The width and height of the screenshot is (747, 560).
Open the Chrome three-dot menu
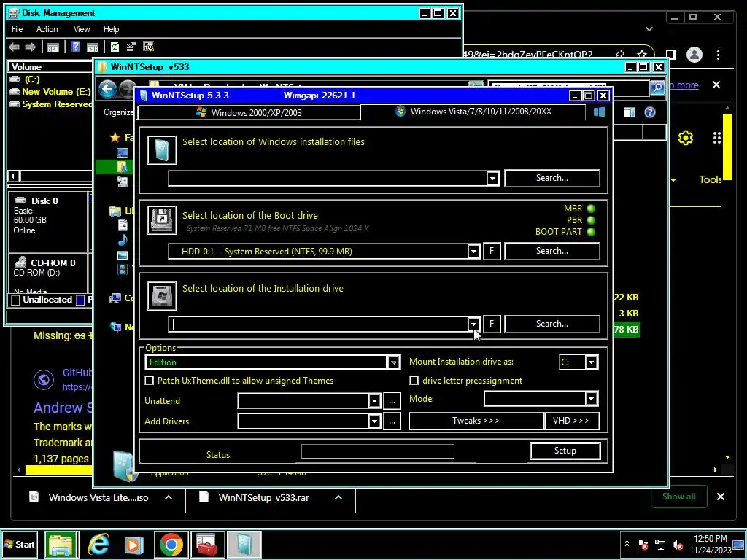[718, 55]
